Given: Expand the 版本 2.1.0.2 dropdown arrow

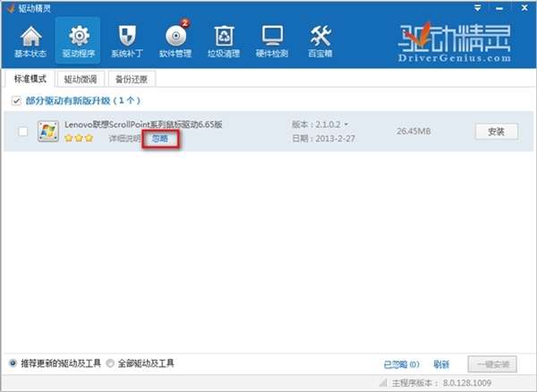Looking at the screenshot, I should (345, 124).
